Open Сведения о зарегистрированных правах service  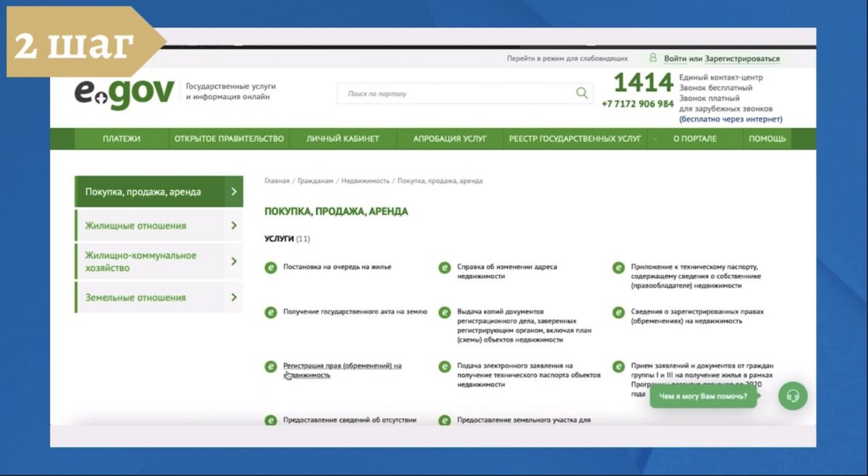coord(697,316)
